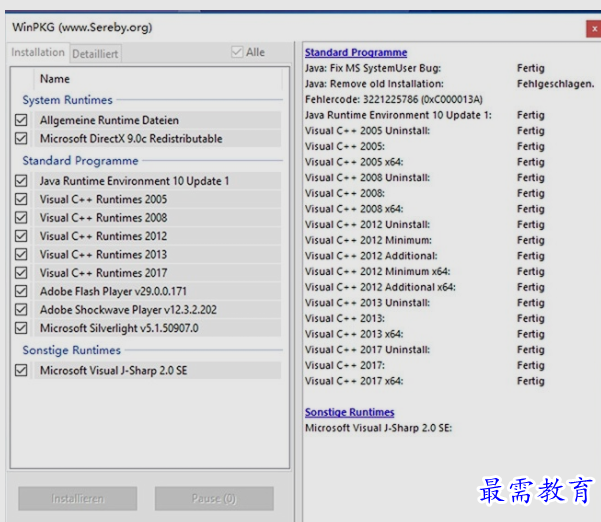Select the Standard Programme group header in list
The height and width of the screenshot is (522, 601).
point(80,161)
